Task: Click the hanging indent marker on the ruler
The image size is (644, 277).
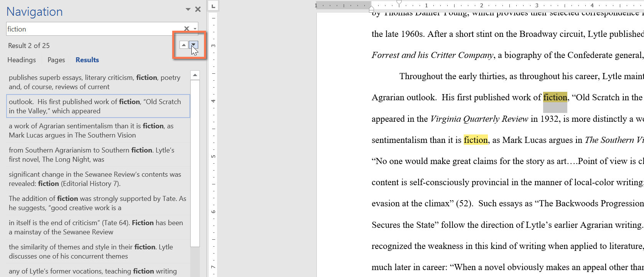Action: (371, 8)
